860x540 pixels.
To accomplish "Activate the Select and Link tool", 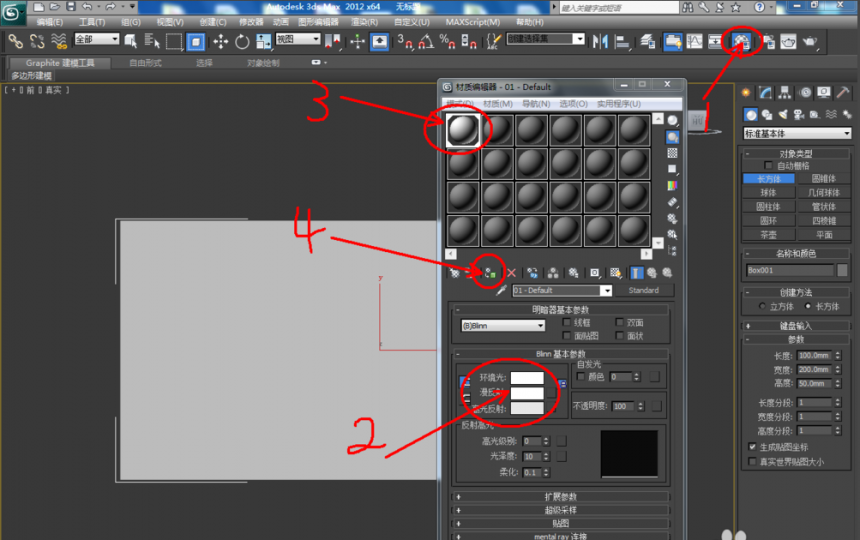I will coord(15,42).
